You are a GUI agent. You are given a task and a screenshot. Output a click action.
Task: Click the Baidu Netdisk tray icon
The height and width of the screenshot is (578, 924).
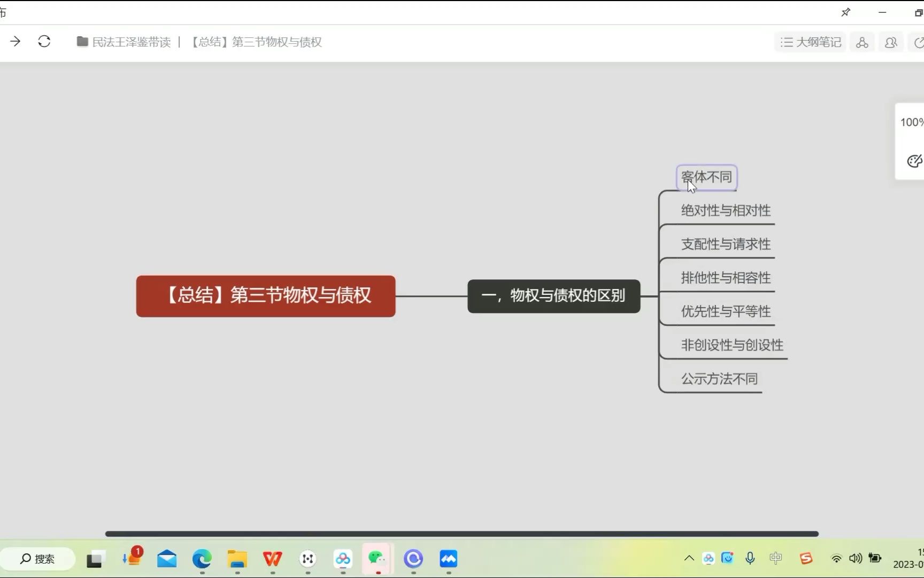point(709,559)
